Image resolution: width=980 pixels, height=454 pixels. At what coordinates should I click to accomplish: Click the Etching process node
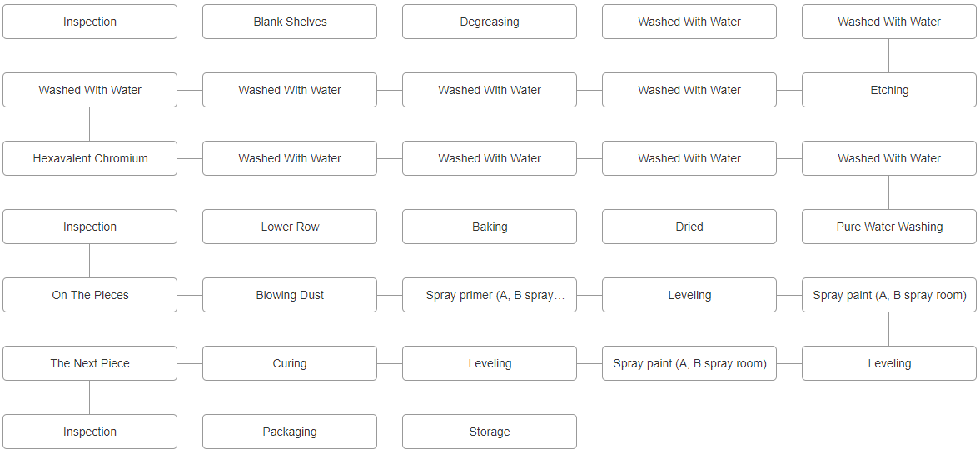[x=889, y=90]
